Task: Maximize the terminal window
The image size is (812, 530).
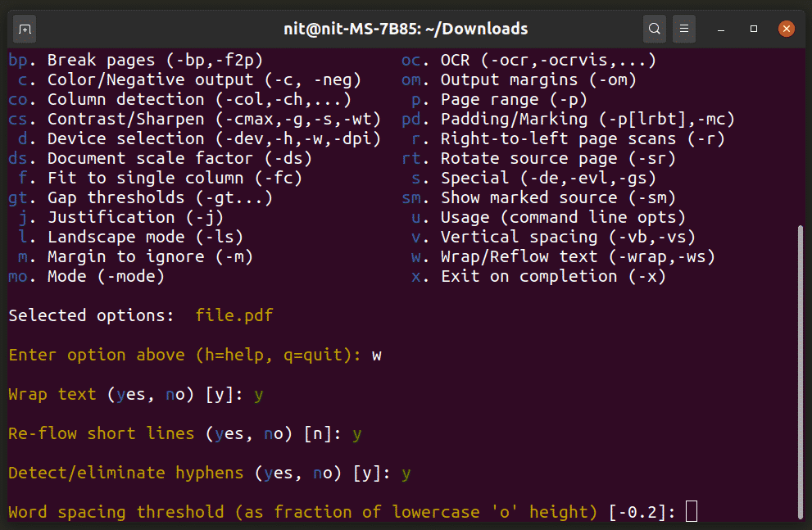Action: 754,29
